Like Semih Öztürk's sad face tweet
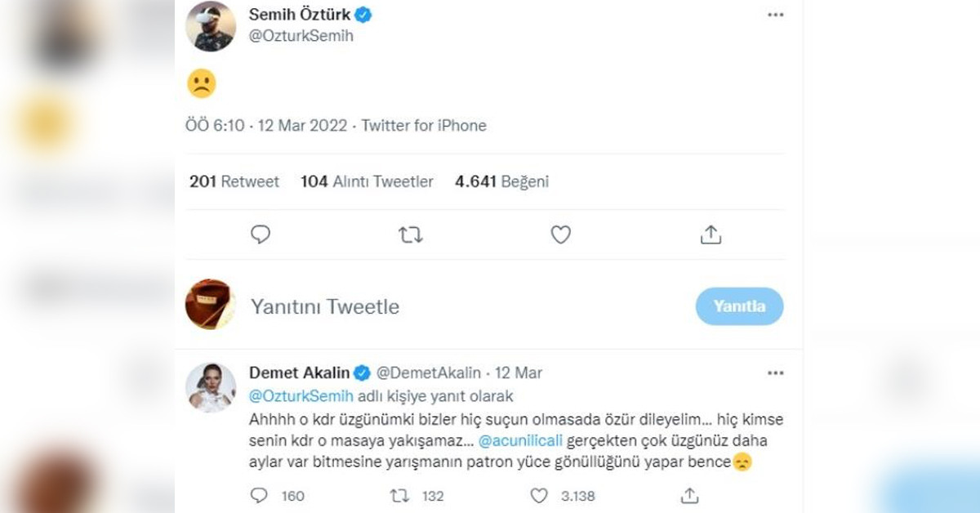This screenshot has height=513, width=980. pyautogui.click(x=560, y=235)
